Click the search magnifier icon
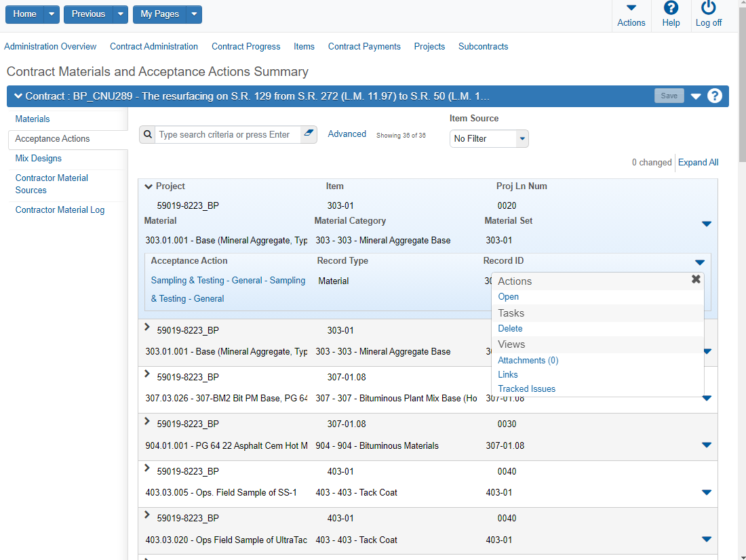 point(147,134)
